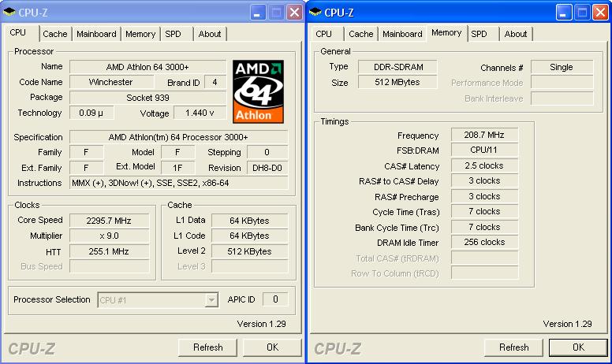Open the Processor Selection dropdown arrow

211,299
